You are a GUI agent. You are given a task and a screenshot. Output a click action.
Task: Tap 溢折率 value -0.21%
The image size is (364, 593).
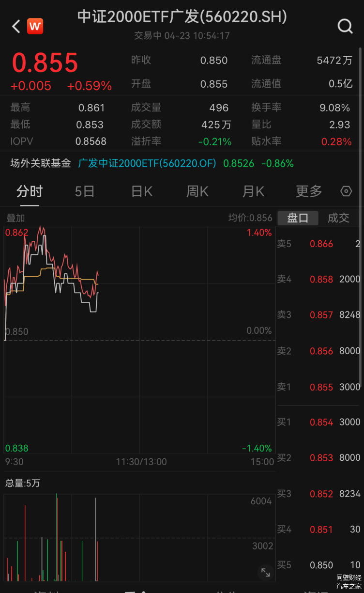pos(215,141)
